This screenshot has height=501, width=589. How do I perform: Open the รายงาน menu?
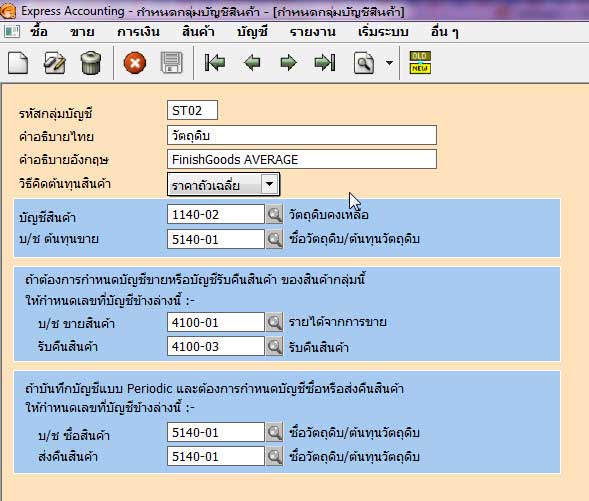click(x=313, y=32)
